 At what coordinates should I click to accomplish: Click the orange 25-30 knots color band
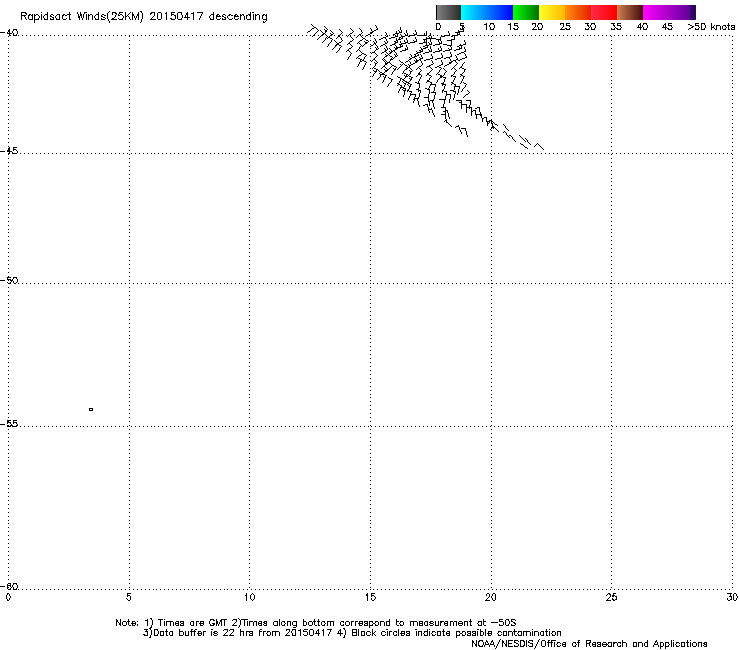pos(578,12)
